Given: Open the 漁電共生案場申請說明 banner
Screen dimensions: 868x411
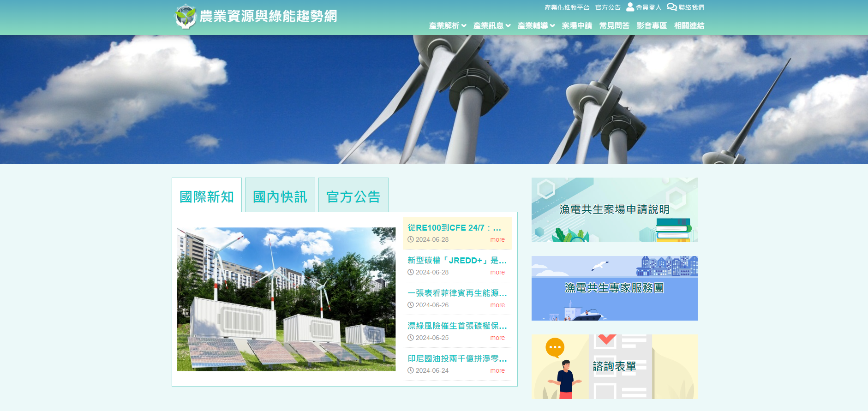Looking at the screenshot, I should click(614, 210).
